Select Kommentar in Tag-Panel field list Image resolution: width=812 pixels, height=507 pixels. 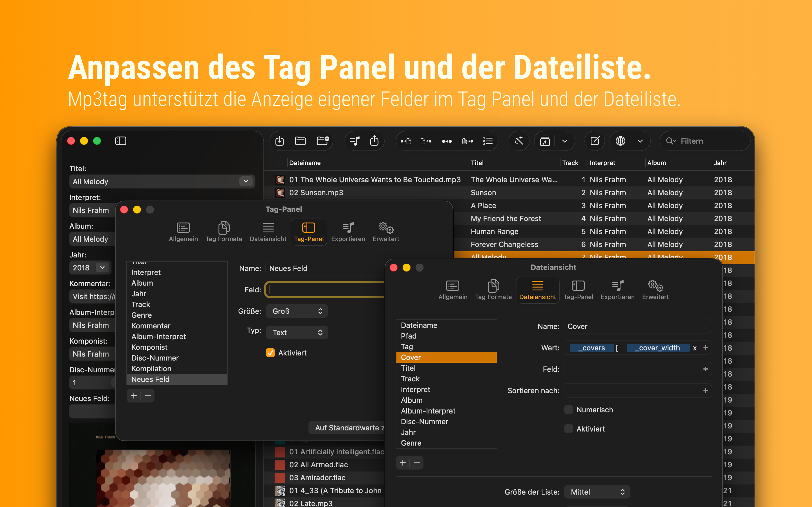coord(151,326)
